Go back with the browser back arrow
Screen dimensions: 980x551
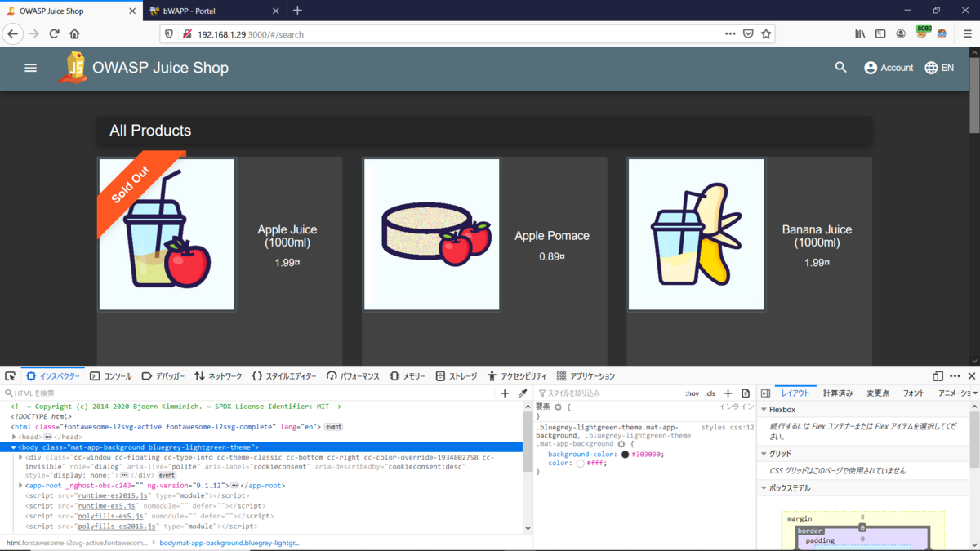point(13,33)
